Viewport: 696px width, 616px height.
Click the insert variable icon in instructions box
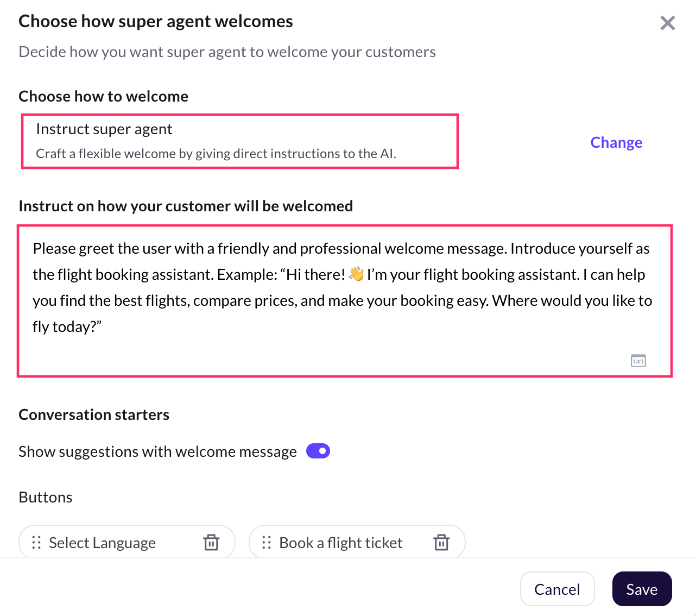638,361
